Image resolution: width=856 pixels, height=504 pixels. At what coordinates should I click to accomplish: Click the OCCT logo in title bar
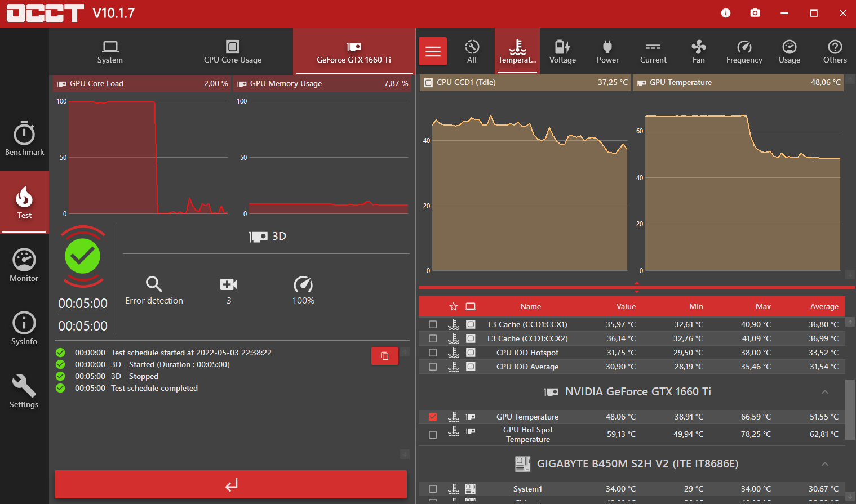45,13
